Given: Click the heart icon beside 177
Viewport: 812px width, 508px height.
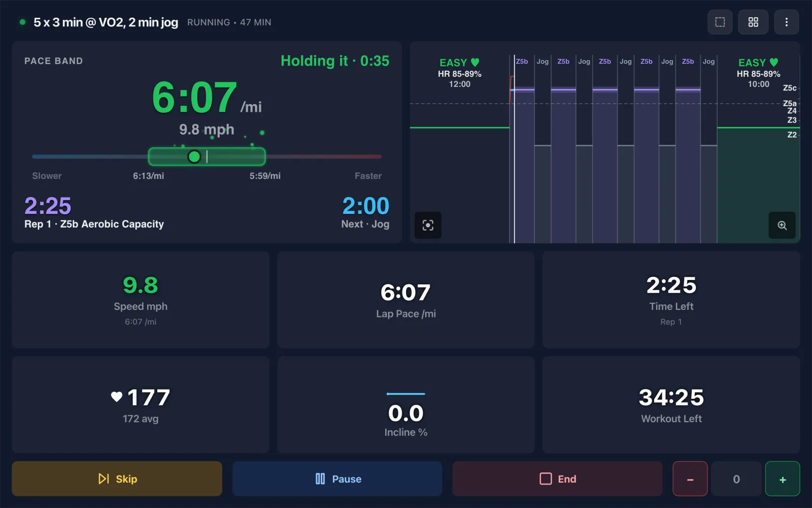Looking at the screenshot, I should 117,397.
